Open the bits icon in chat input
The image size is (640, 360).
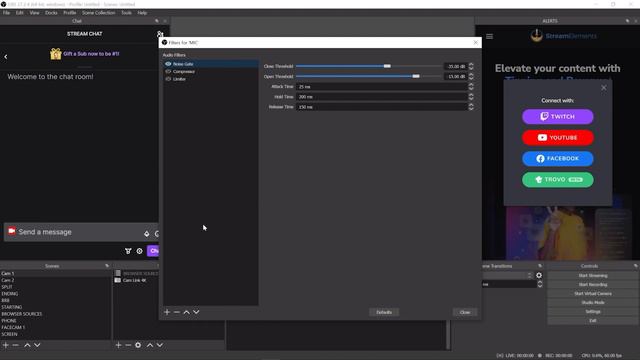click(147, 233)
